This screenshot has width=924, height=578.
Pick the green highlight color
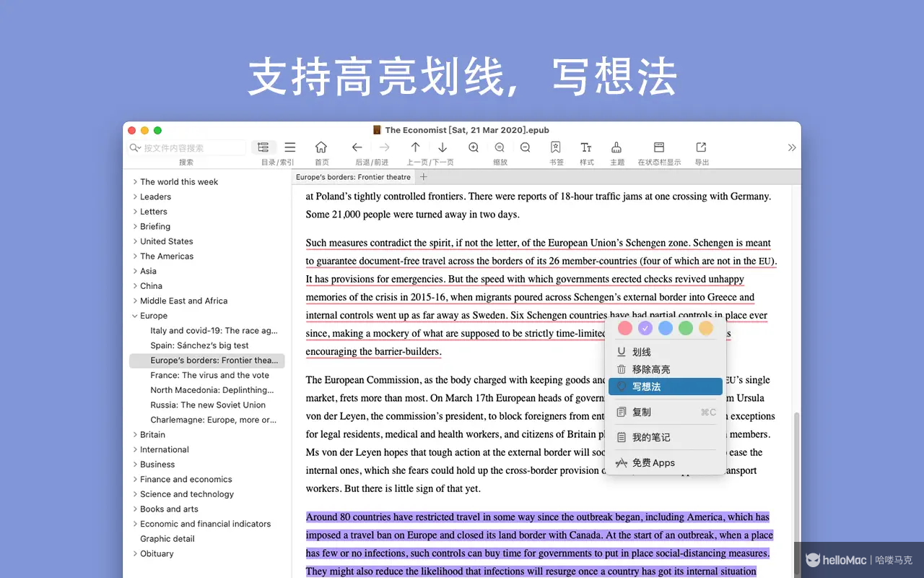686,328
